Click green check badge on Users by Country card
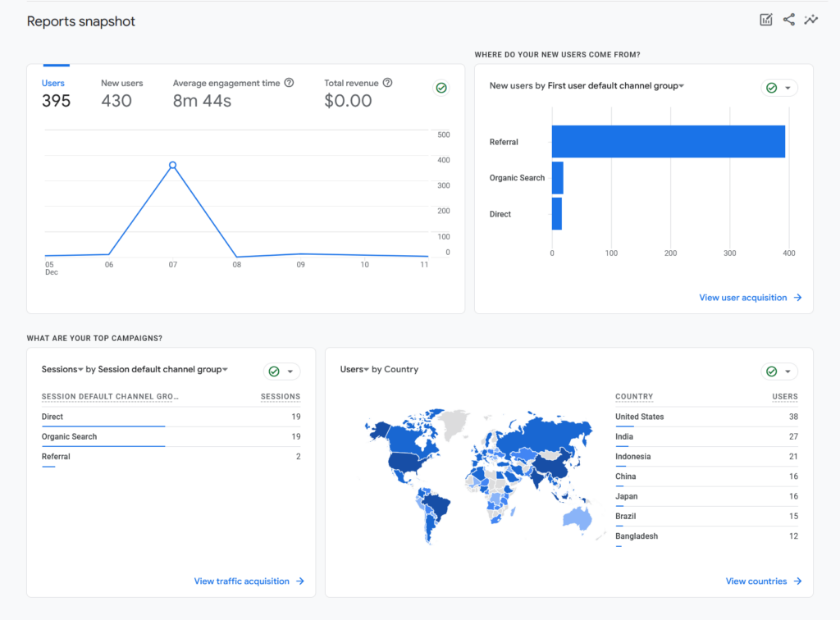This screenshot has height=620, width=840. (x=772, y=372)
